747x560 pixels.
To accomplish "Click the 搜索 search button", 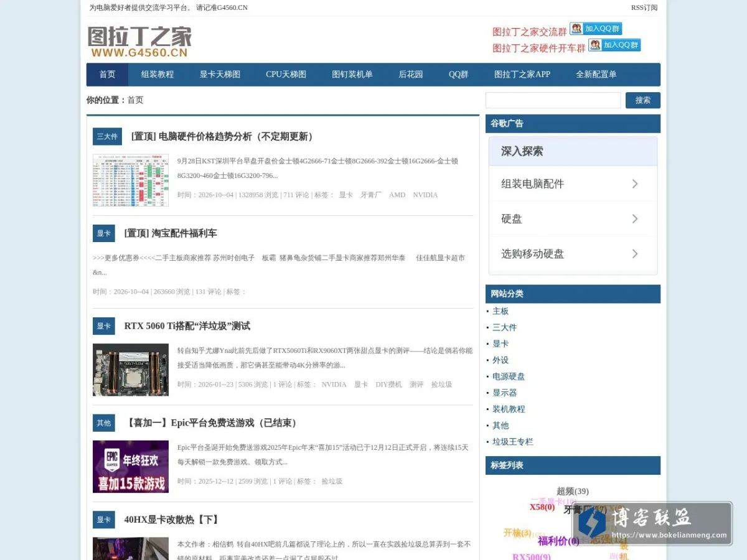I will coord(643,100).
